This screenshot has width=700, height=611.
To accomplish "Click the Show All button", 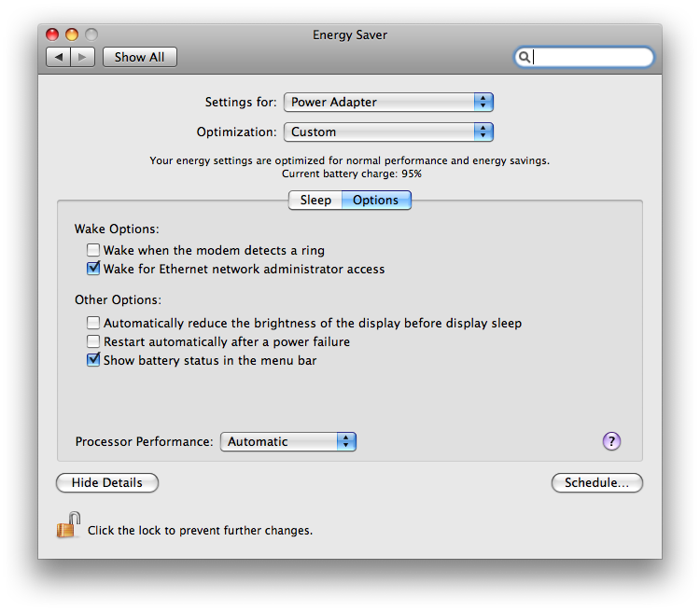I will (x=140, y=57).
